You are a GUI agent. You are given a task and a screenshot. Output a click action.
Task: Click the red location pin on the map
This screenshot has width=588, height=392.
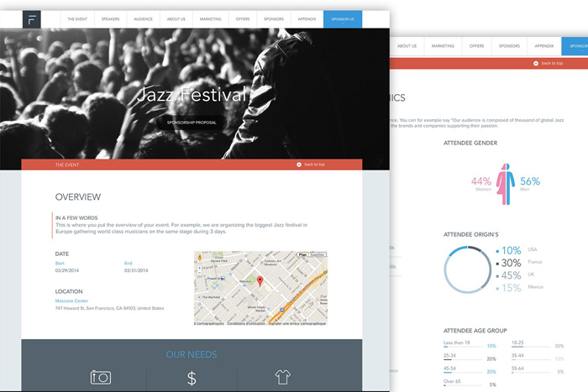click(x=260, y=280)
